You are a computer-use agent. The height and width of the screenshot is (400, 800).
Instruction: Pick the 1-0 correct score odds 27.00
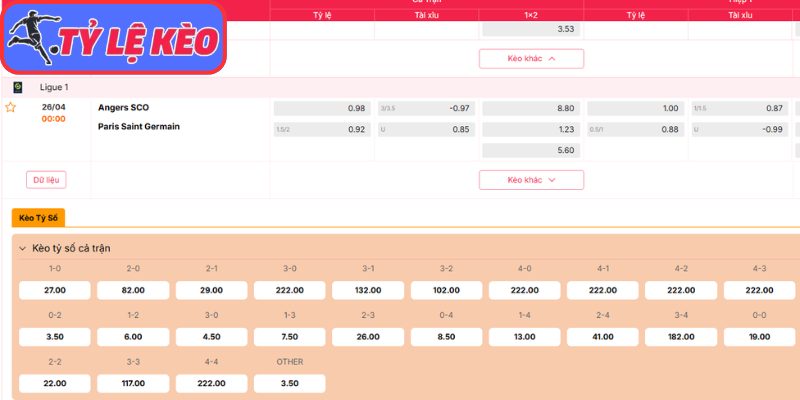tap(55, 290)
